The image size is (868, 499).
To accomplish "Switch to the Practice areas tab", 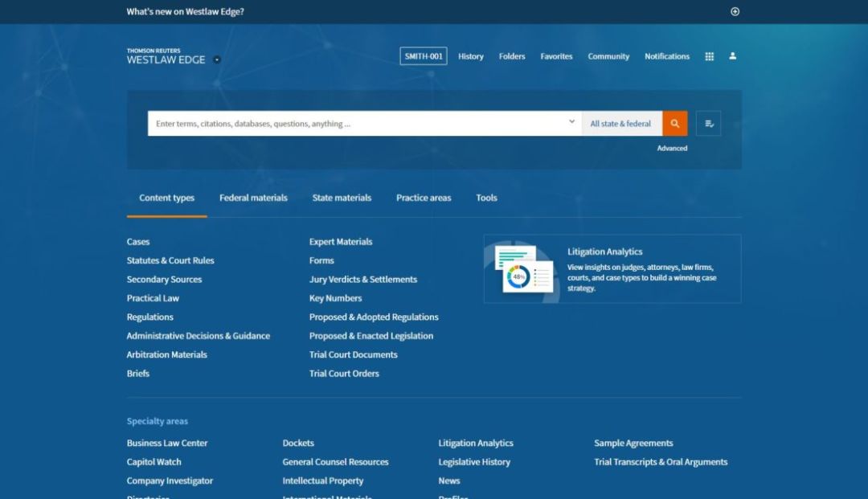I will click(424, 198).
